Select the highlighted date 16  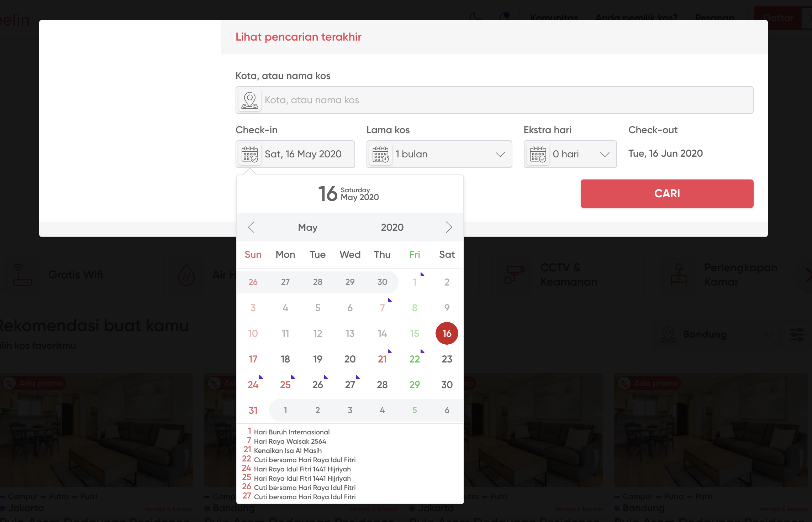coord(447,333)
